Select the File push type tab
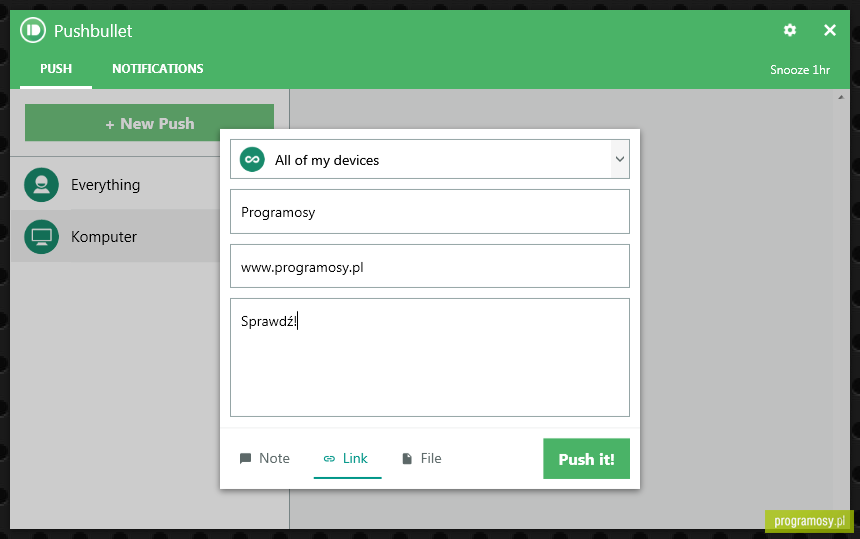Image resolution: width=860 pixels, height=539 pixels. coord(422,458)
